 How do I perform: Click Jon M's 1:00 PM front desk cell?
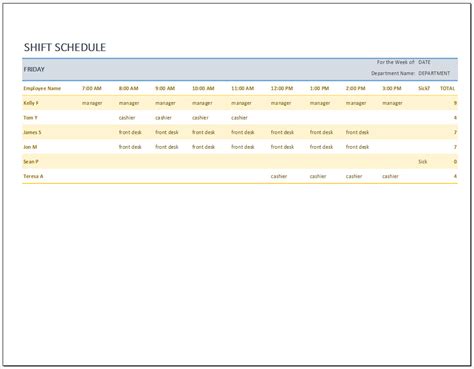click(321, 147)
